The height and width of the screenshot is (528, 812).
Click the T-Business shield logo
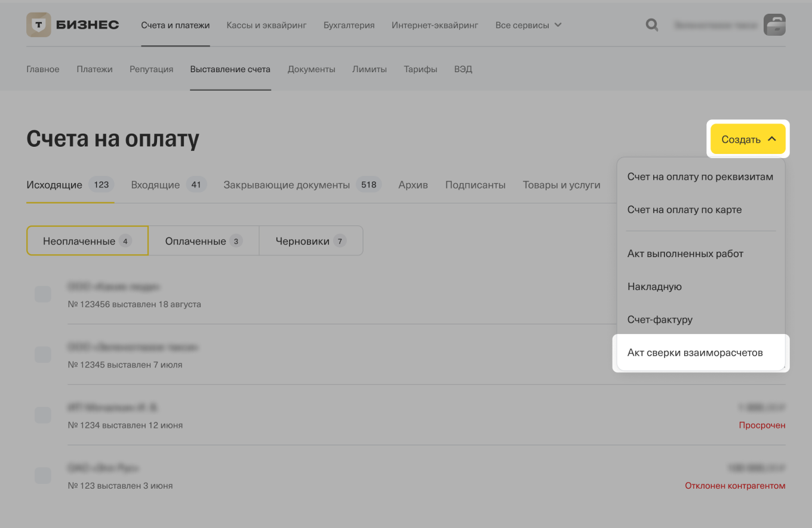point(39,25)
